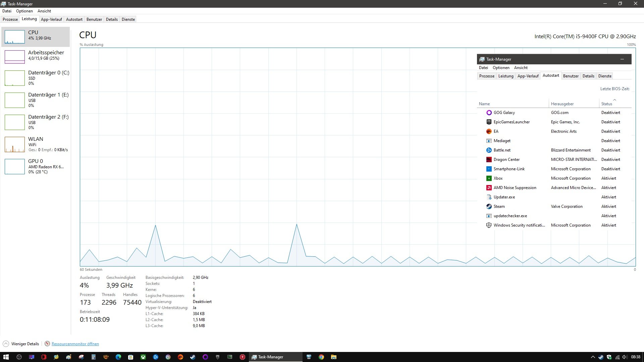
Task: Select Arbeitsspeicher in the performance sidebar
Action: click(x=36, y=57)
